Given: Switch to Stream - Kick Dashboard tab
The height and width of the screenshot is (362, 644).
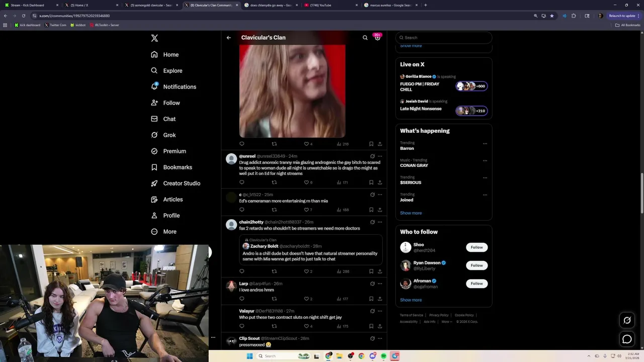Looking at the screenshot, I should pos(31,5).
